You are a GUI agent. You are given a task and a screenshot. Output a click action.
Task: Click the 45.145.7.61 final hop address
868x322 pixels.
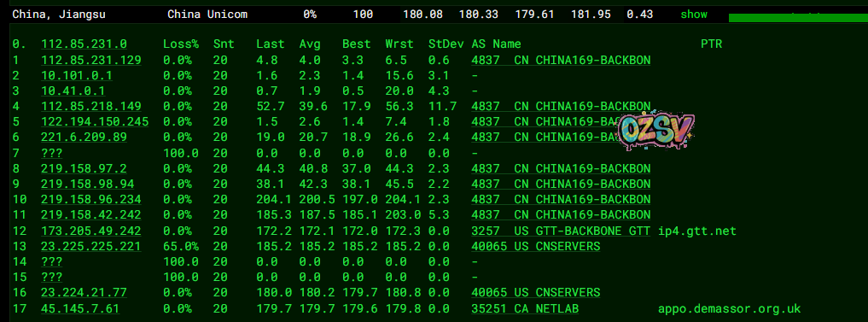coord(80,308)
